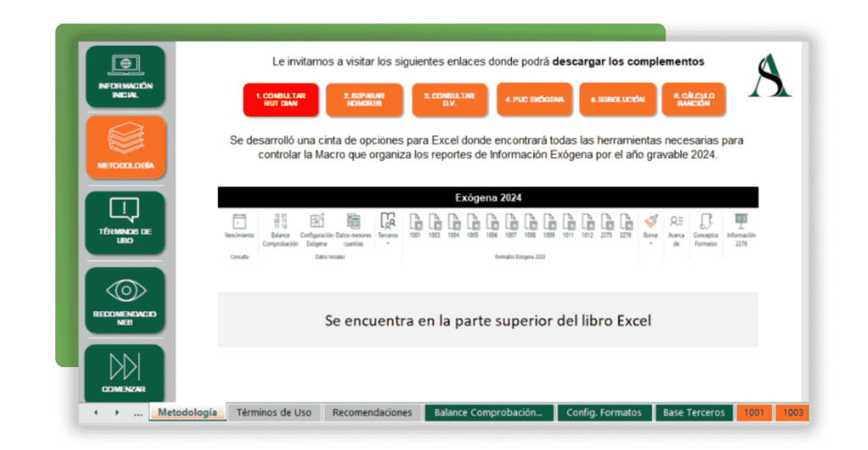The height and width of the screenshot is (450, 868).
Task: Click the Acerca de icon
Action: 676,222
